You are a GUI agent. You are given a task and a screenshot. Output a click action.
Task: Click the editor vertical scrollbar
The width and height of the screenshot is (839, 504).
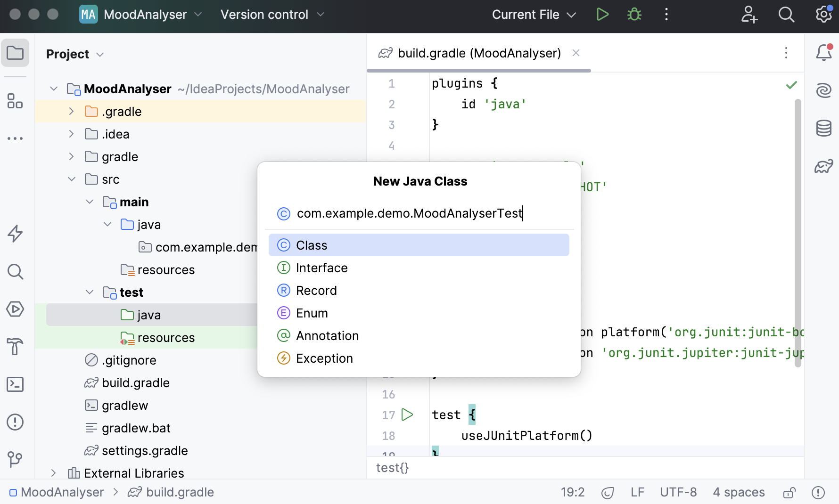click(x=798, y=233)
